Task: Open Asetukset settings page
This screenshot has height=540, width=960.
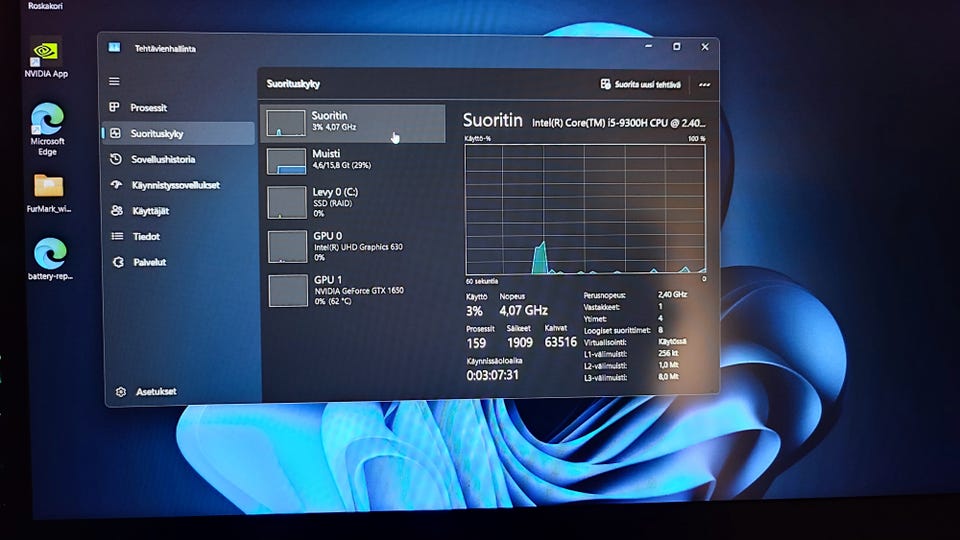Action: coord(184,392)
